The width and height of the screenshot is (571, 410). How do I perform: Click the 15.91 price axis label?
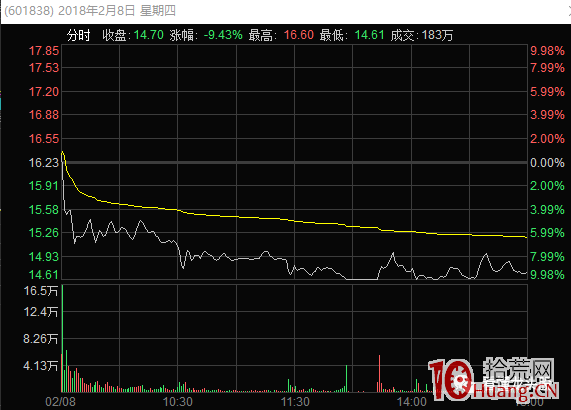[44, 186]
